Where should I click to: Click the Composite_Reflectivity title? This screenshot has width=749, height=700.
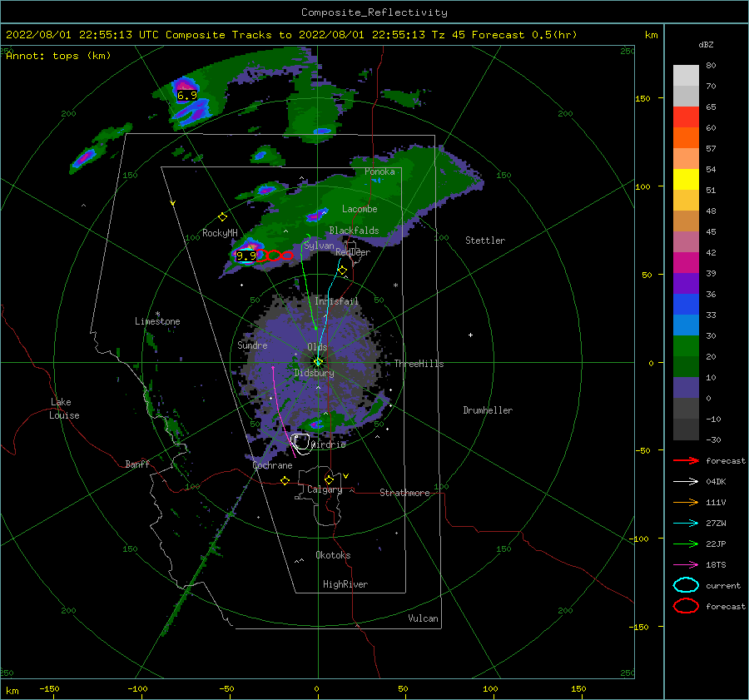(374, 12)
